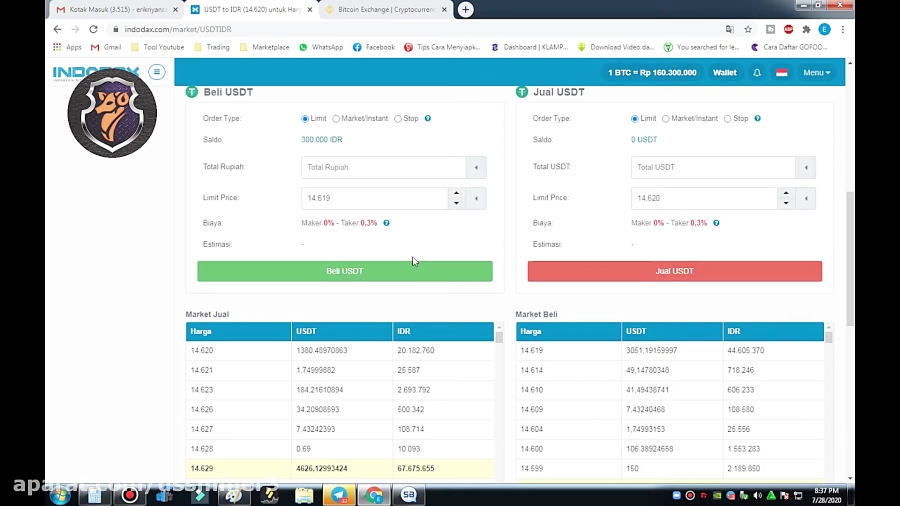Click the browser back arrow
Viewport: 900px width, 506px height.
tap(57, 29)
